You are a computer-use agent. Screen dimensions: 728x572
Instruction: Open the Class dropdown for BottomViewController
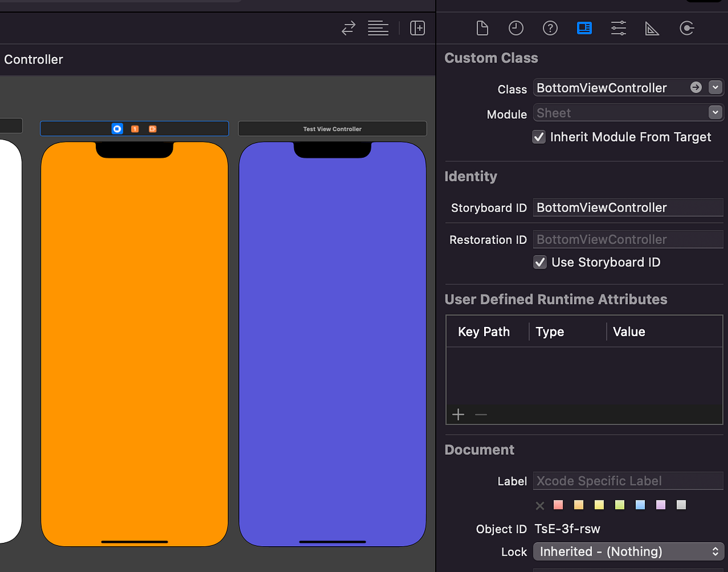[715, 87]
